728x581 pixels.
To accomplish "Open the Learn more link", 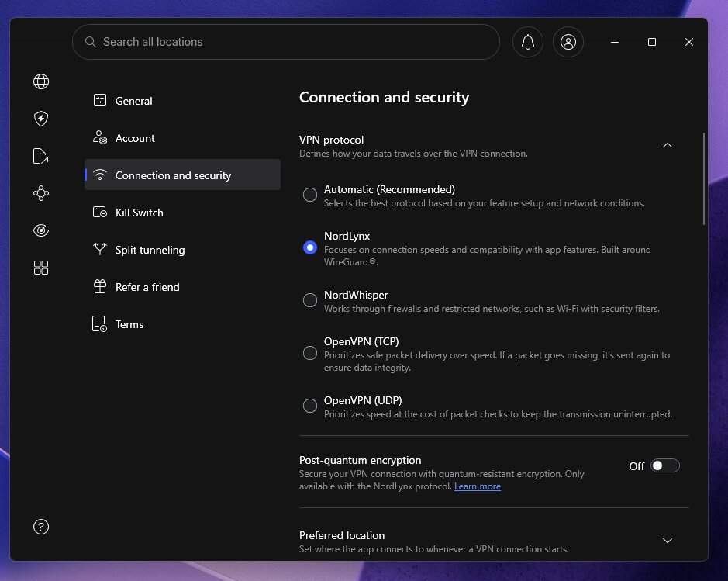I will 478,486.
